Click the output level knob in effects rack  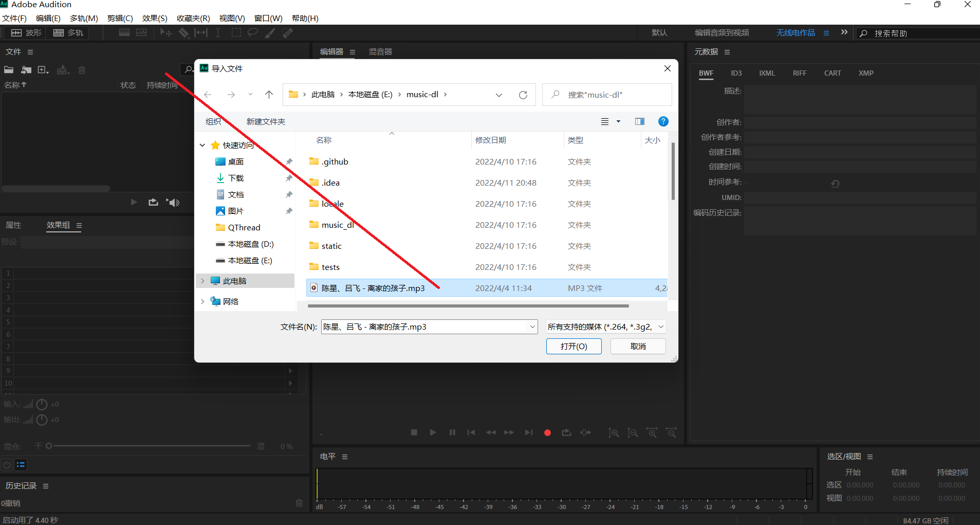pos(42,420)
